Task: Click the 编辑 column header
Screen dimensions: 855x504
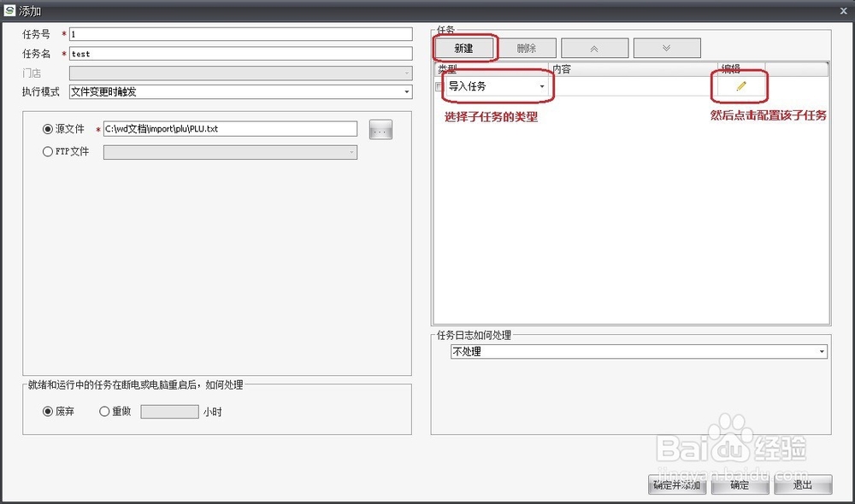Action: click(740, 69)
